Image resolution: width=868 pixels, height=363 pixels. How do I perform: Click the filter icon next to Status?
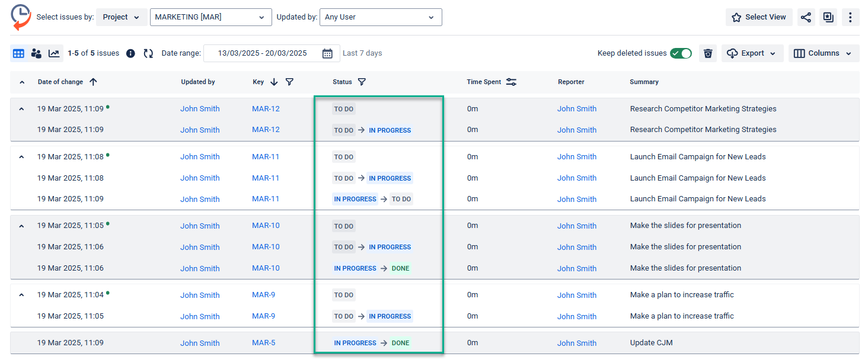362,82
